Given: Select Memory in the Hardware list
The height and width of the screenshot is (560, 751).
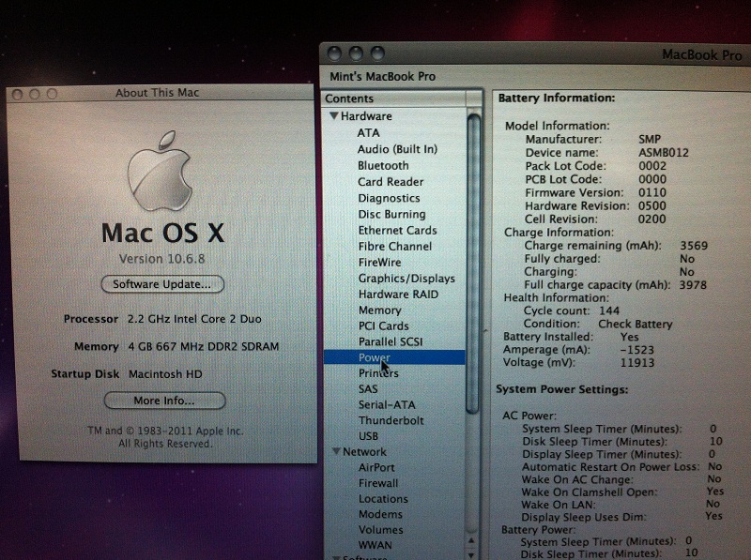Looking at the screenshot, I should tap(380, 310).
